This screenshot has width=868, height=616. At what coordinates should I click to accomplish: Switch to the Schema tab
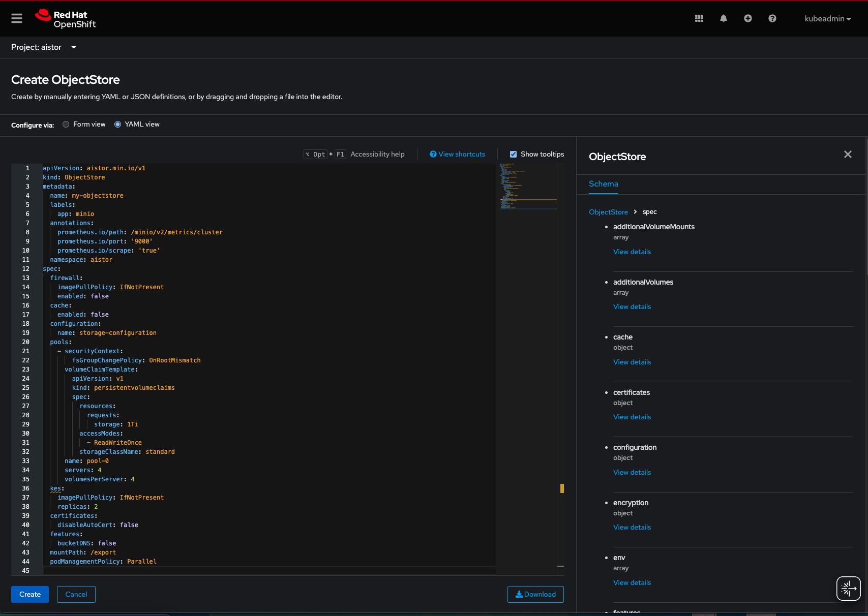pos(603,184)
